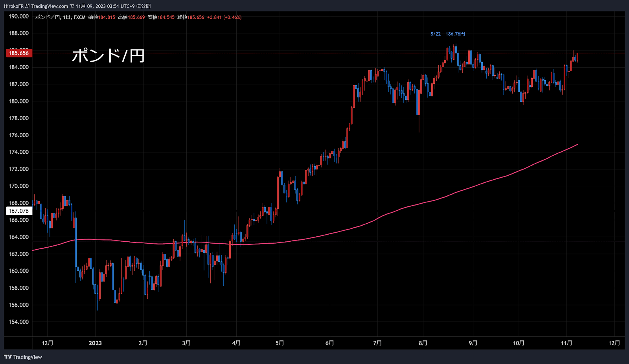Click the 164.000 price axis label

click(x=18, y=237)
